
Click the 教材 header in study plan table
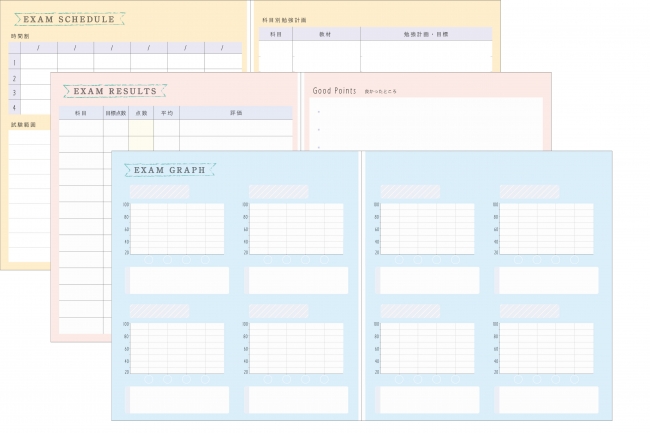click(x=328, y=33)
